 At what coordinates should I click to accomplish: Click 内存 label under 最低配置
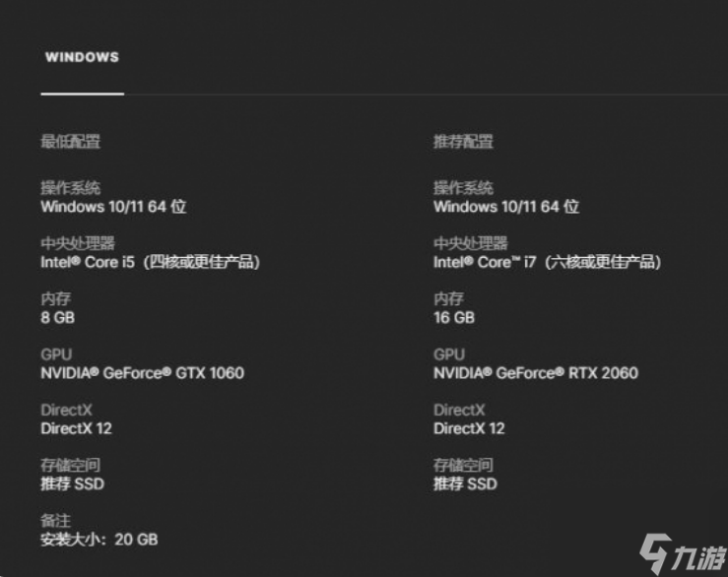pos(56,298)
